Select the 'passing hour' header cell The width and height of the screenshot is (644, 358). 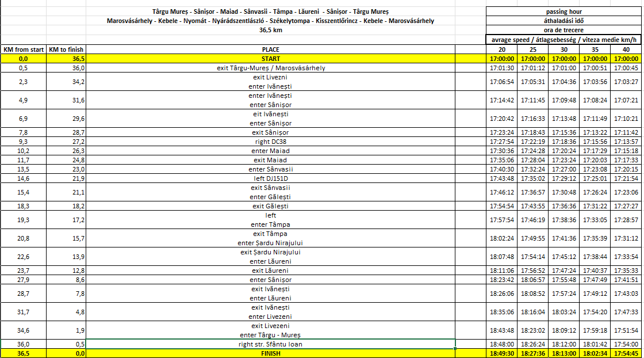563,12
